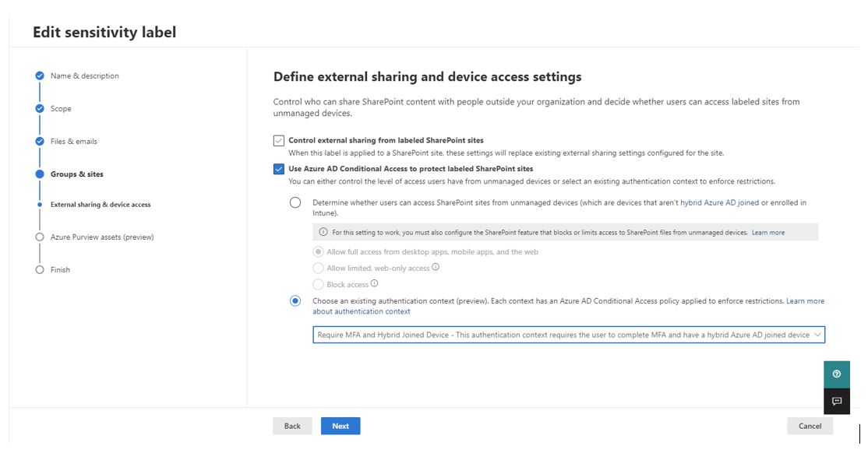Viewport: 868px width, 453px height.
Task: Click the Files & emails step checkmark
Action: pos(39,141)
